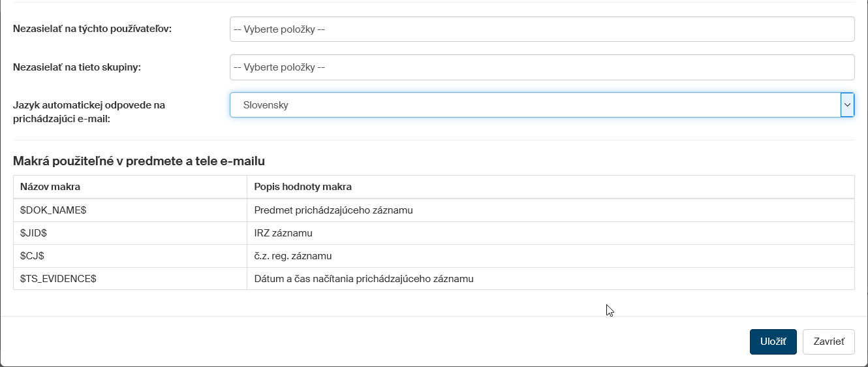Open the excluded users multi-select field

point(542,29)
